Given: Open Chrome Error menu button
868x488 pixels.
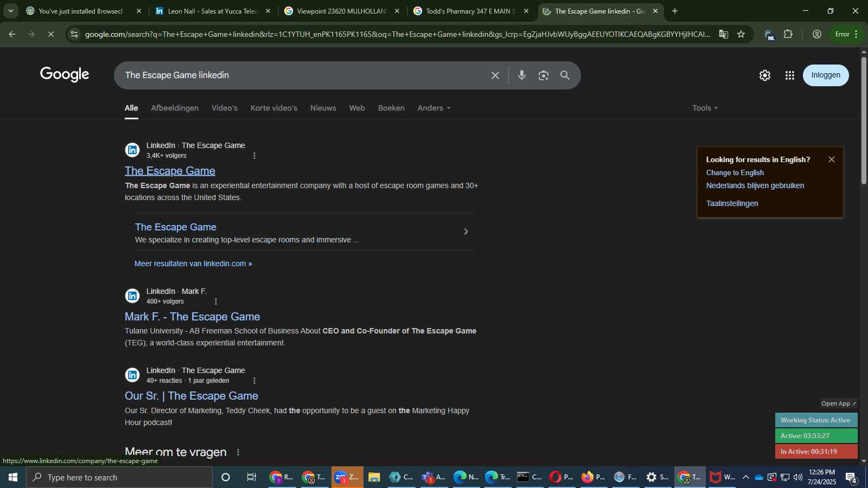Looking at the screenshot, I should coord(846,34).
